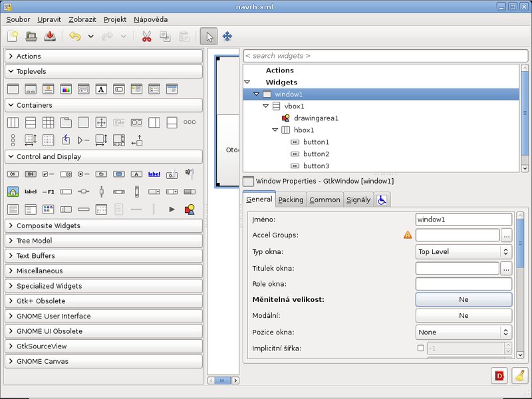This screenshot has width=532, height=399.
Task: Add a Window from the Toplevels palette
Action: click(x=13, y=89)
